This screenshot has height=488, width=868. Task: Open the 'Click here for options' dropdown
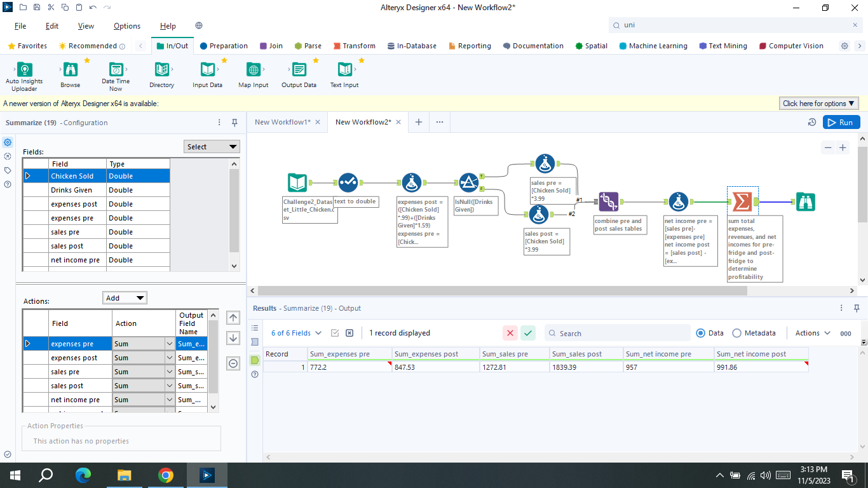point(819,104)
